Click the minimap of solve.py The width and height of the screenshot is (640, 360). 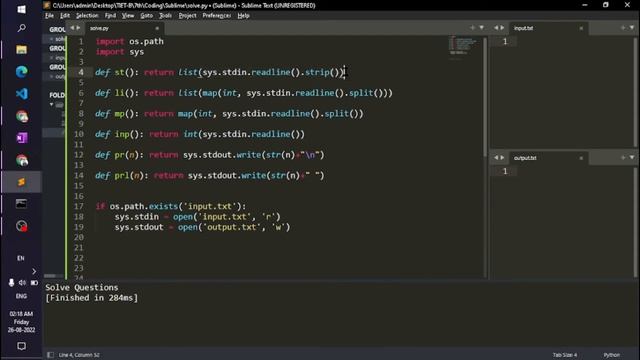pyautogui.click(x=463, y=48)
